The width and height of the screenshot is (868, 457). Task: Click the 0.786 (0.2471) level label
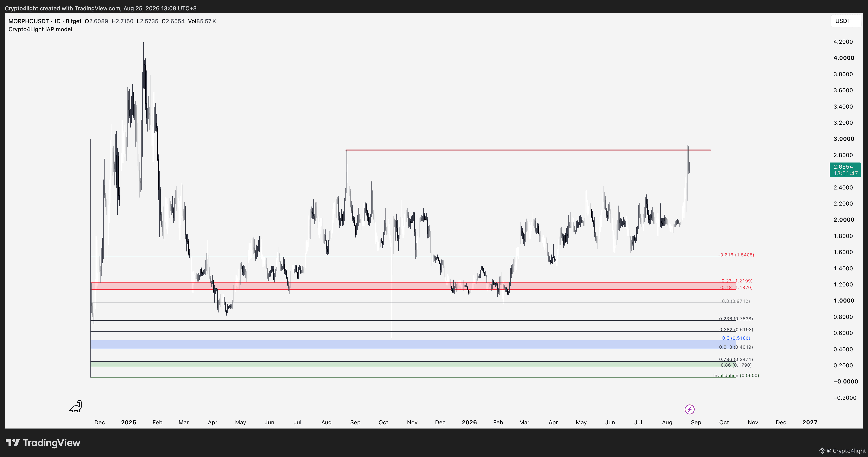(x=736, y=359)
